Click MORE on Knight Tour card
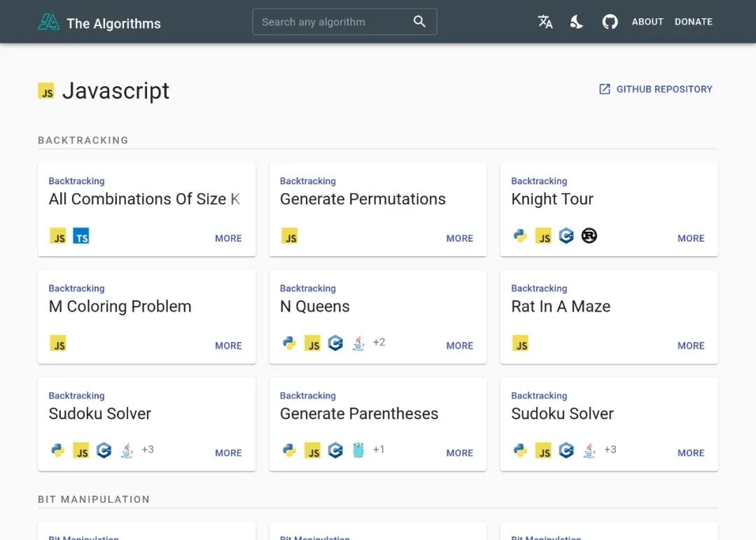Screen dimensions: 756x540 691,238
